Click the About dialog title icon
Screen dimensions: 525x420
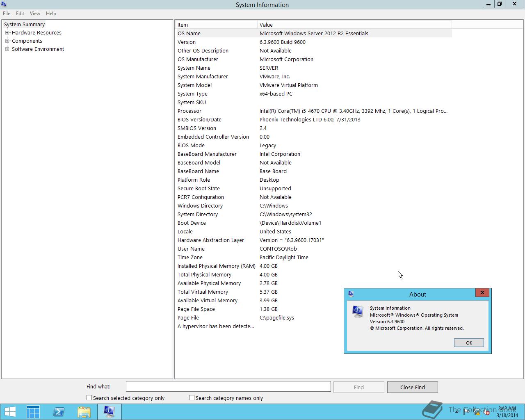(x=351, y=294)
